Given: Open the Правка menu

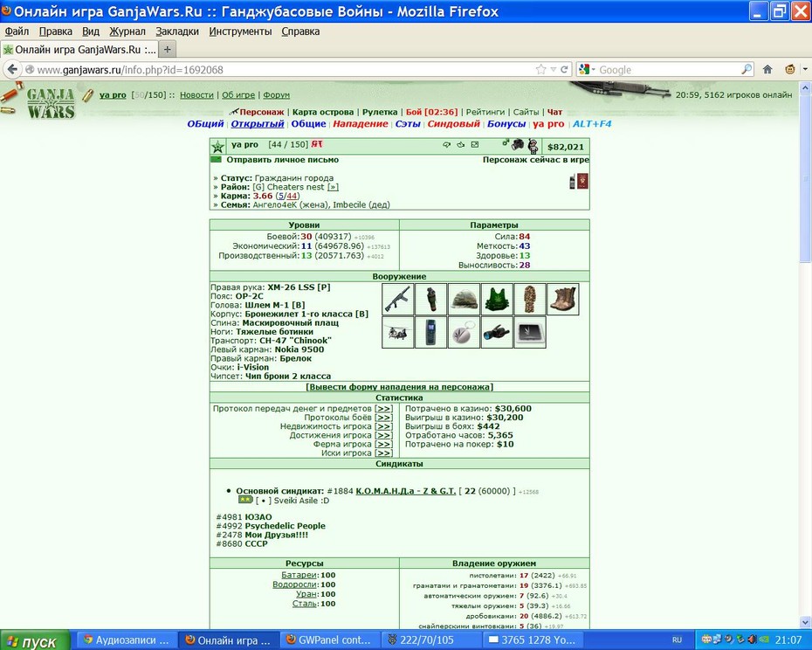Looking at the screenshot, I should pos(55,31).
